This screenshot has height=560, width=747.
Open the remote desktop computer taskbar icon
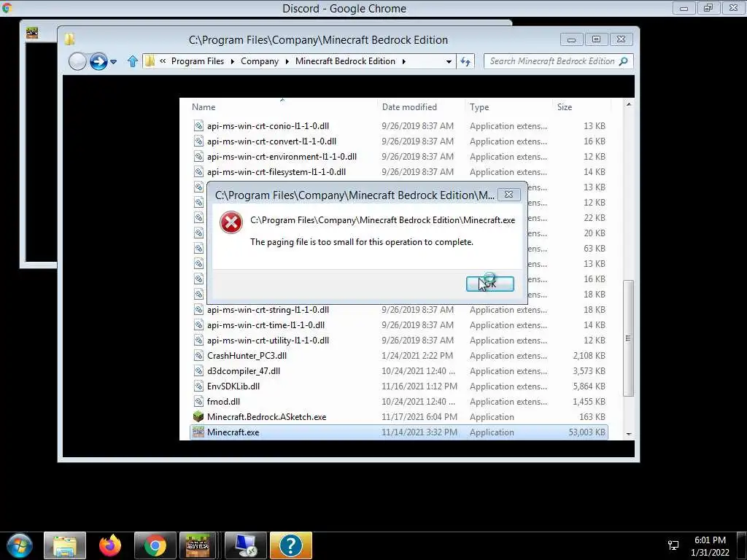pyautogui.click(x=246, y=545)
